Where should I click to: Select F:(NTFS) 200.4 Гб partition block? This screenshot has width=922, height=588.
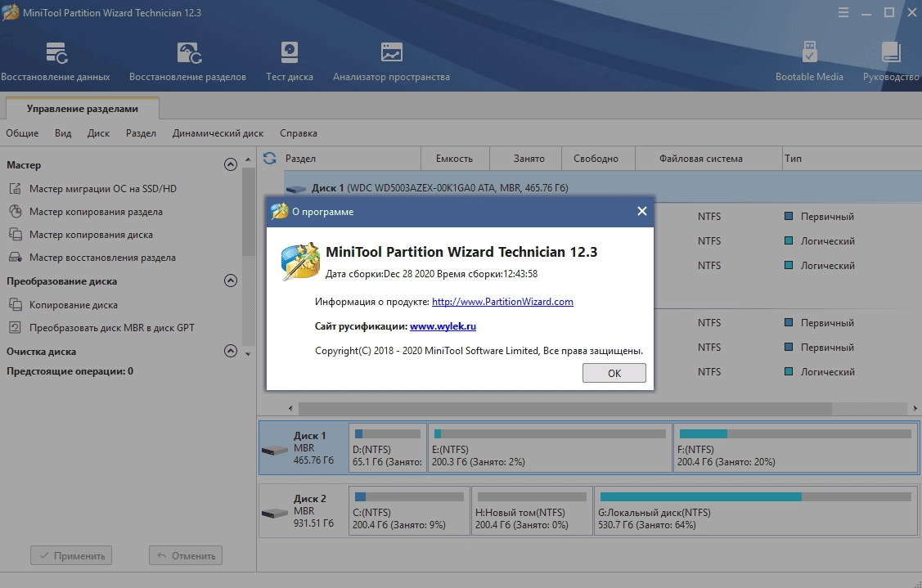(795, 448)
